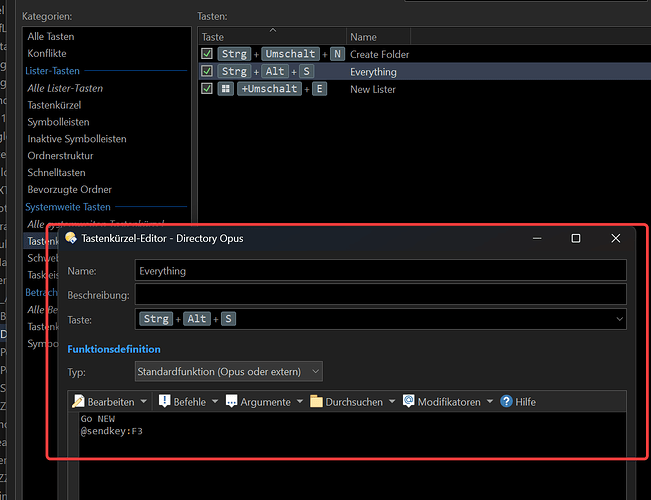651x500 pixels.
Task: Select Symbolleisten category
Action: pos(58,122)
